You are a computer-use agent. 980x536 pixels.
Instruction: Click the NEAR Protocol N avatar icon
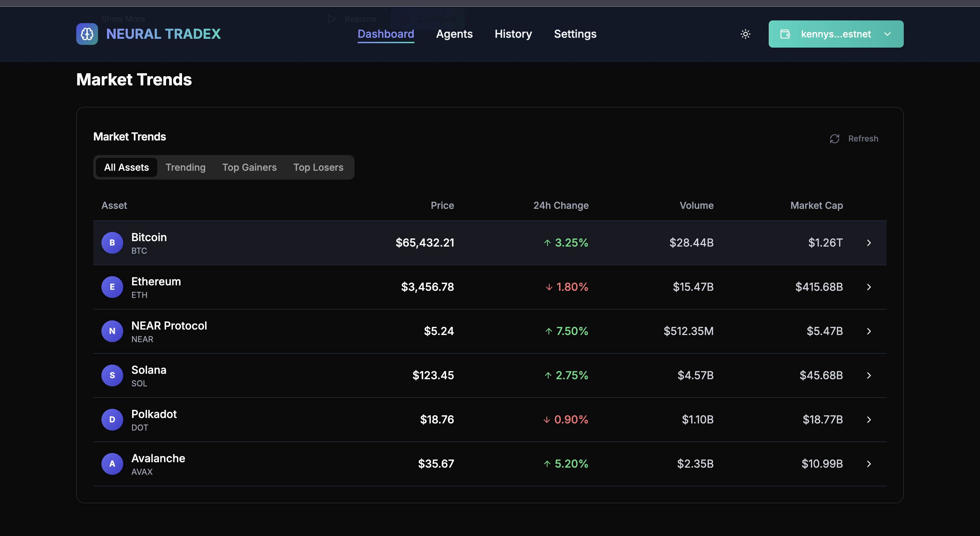tap(112, 331)
